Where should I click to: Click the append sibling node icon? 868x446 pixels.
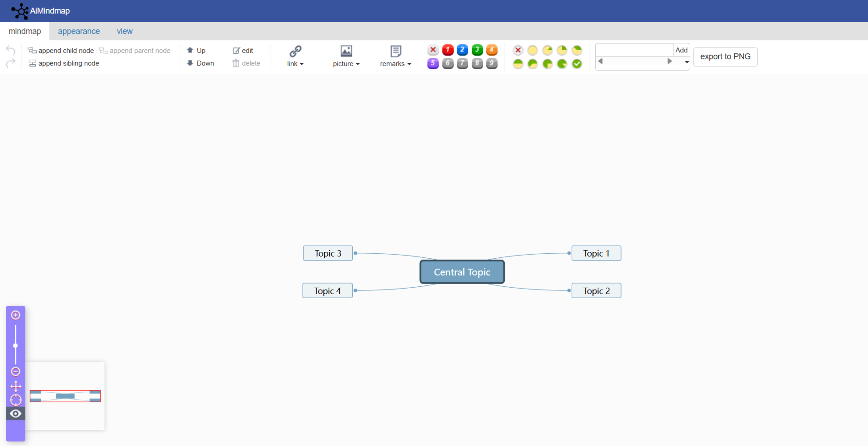pos(33,63)
